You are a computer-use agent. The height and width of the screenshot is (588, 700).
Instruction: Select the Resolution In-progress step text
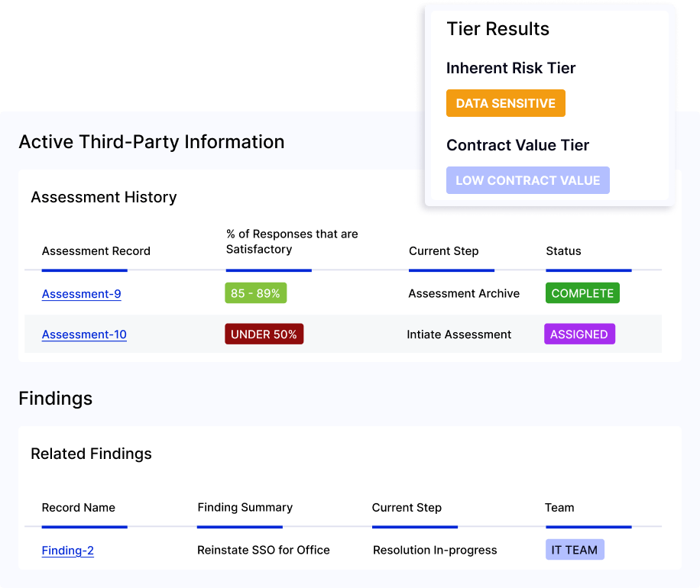tap(435, 550)
